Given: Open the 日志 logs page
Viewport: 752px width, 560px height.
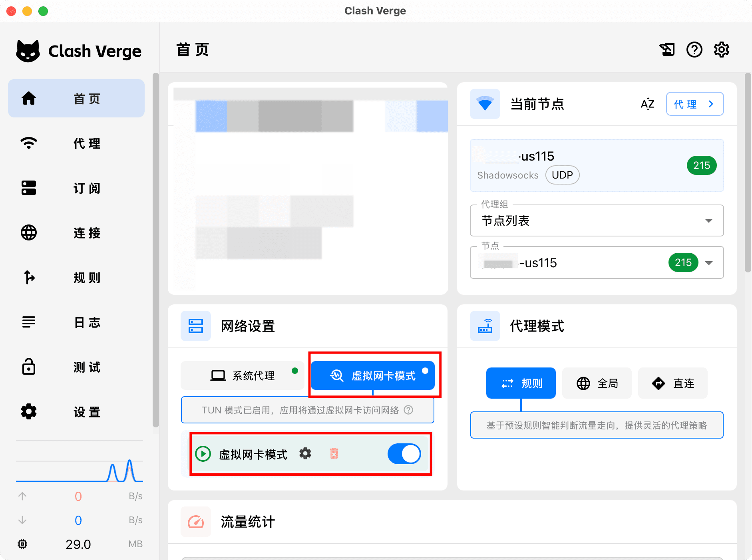Looking at the screenshot, I should point(76,322).
